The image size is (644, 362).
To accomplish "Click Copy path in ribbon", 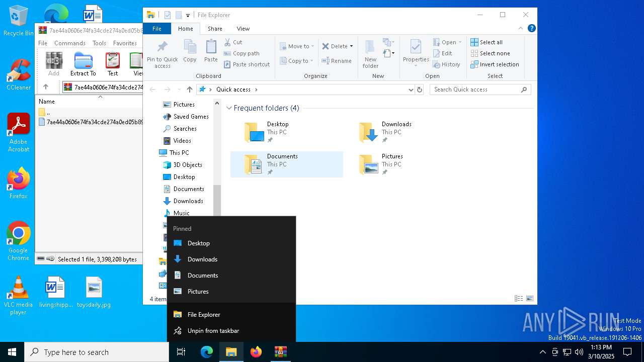I will (x=242, y=53).
